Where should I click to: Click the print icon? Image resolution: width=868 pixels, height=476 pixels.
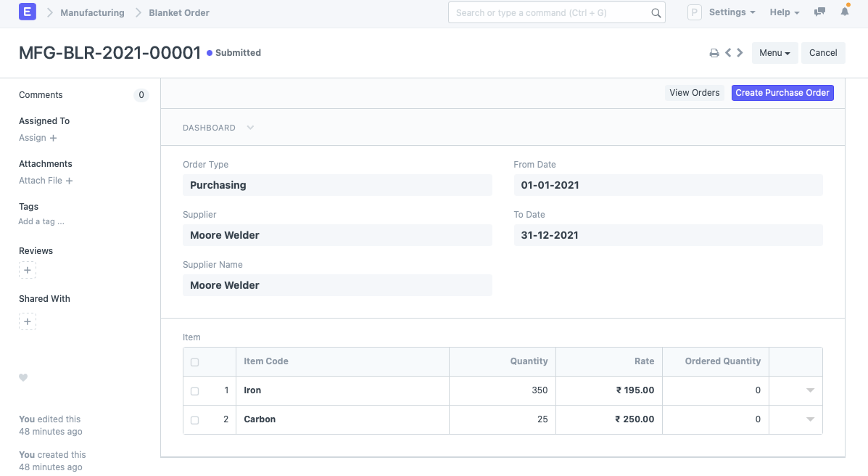pyautogui.click(x=714, y=53)
